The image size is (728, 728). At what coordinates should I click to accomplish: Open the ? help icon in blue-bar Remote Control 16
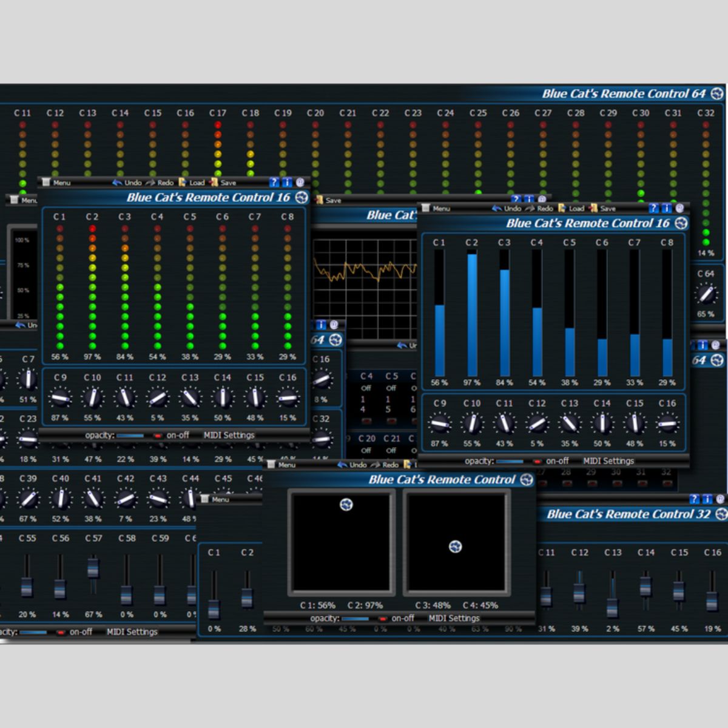[x=653, y=207]
